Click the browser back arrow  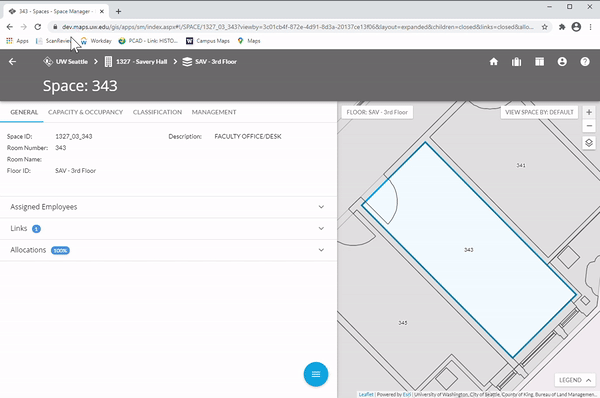[10, 27]
